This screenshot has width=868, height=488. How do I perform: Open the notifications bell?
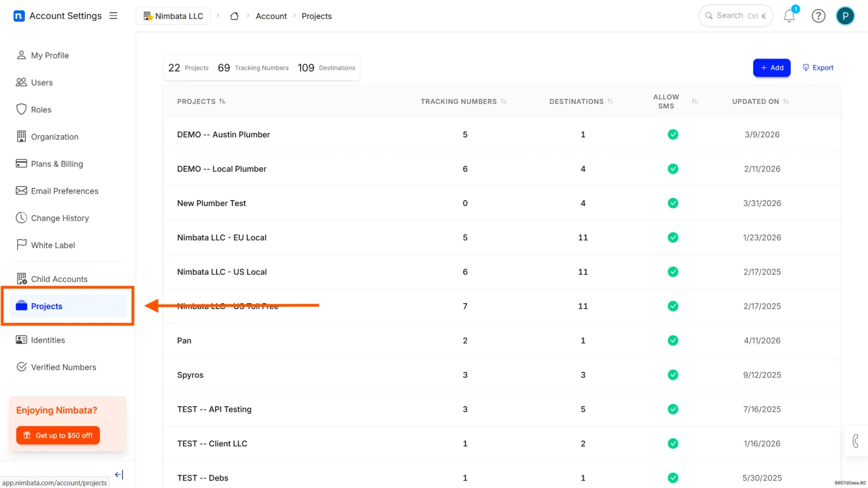point(789,16)
